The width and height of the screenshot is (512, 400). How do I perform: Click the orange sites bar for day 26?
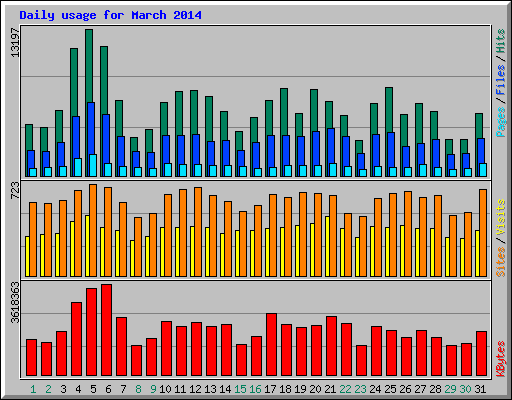point(408,234)
